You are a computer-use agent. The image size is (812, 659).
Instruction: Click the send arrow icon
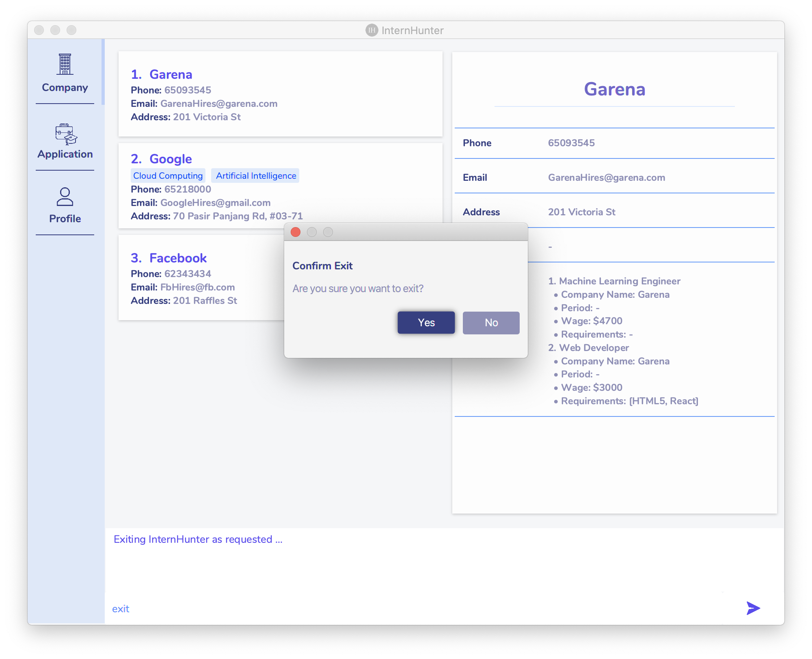tap(753, 608)
